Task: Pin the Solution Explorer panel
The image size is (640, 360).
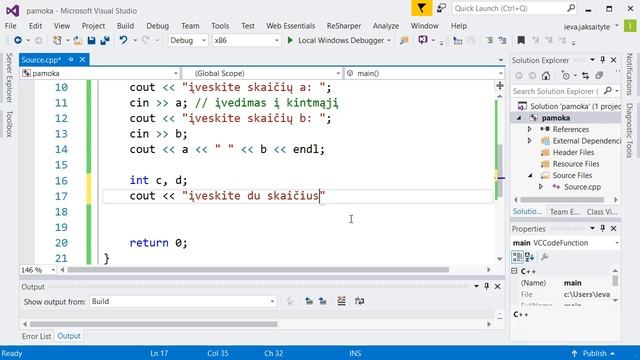Action: (602, 60)
